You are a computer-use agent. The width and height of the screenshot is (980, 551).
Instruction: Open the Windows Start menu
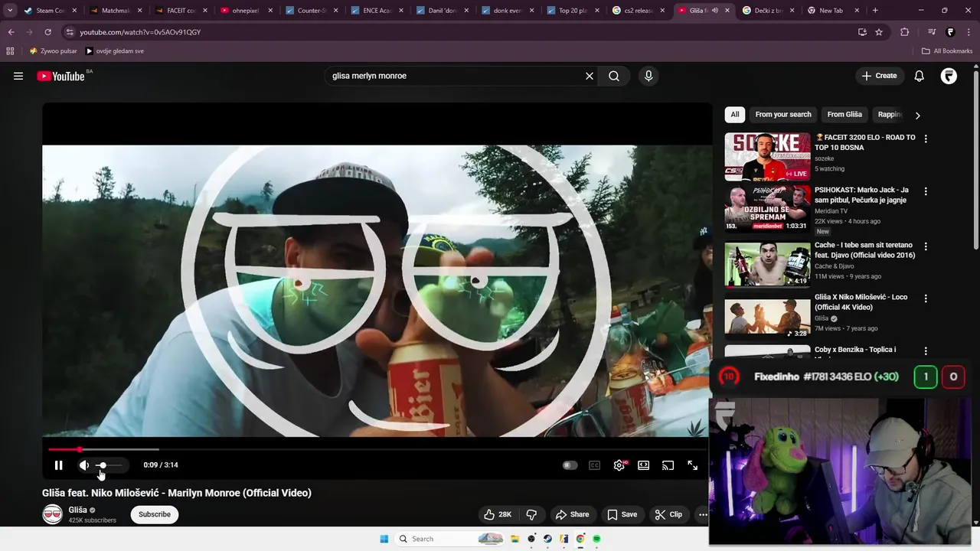click(384, 539)
